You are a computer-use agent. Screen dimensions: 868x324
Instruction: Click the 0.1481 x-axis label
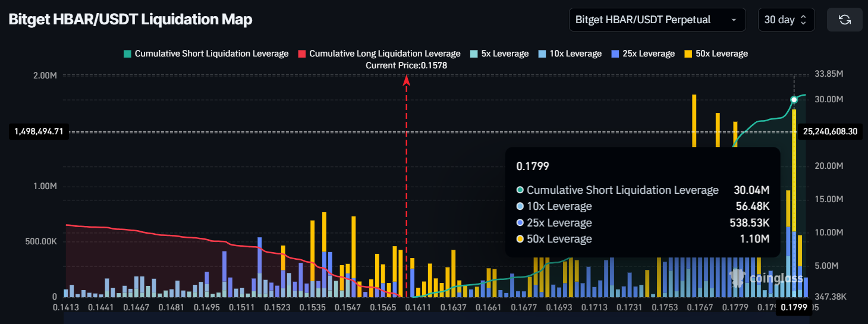tap(171, 307)
